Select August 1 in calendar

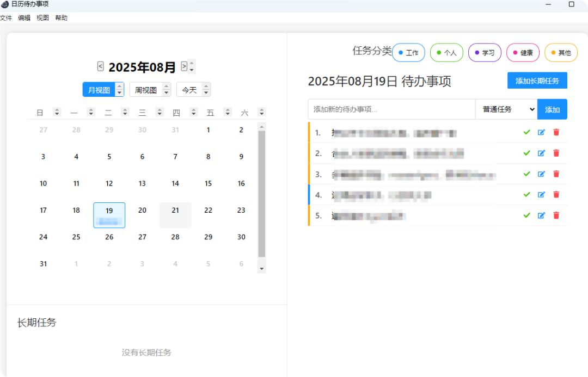click(208, 130)
